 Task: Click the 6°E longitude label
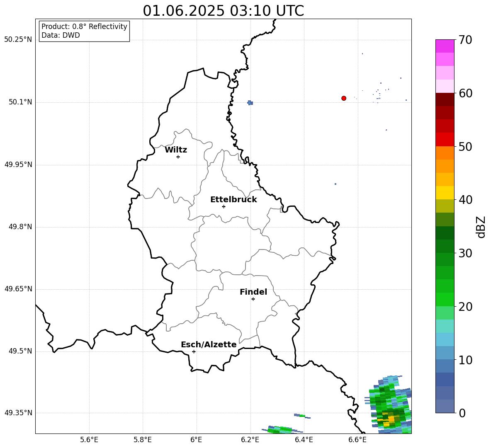[196, 440]
